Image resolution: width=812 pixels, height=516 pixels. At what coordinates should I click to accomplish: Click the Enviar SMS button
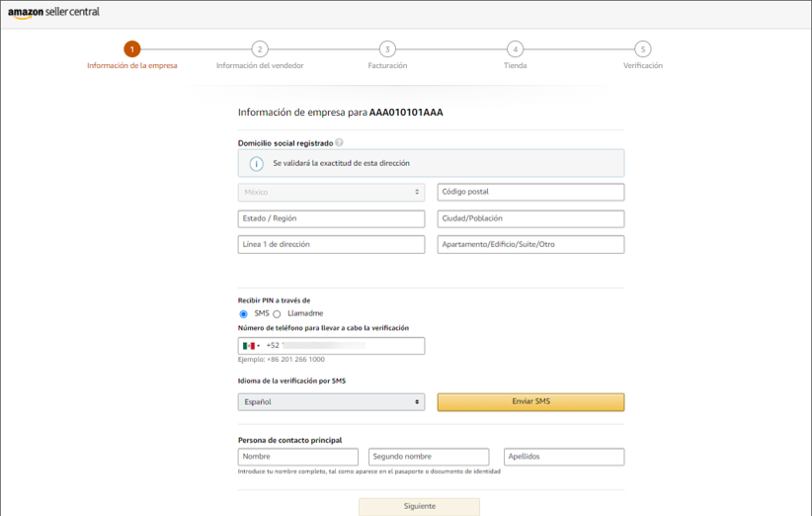pos(530,402)
